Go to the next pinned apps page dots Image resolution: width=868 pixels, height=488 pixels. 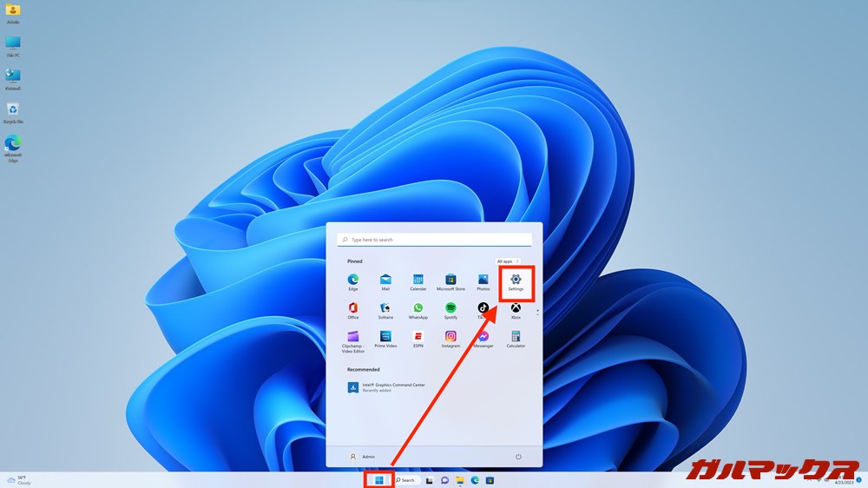pyautogui.click(x=537, y=313)
